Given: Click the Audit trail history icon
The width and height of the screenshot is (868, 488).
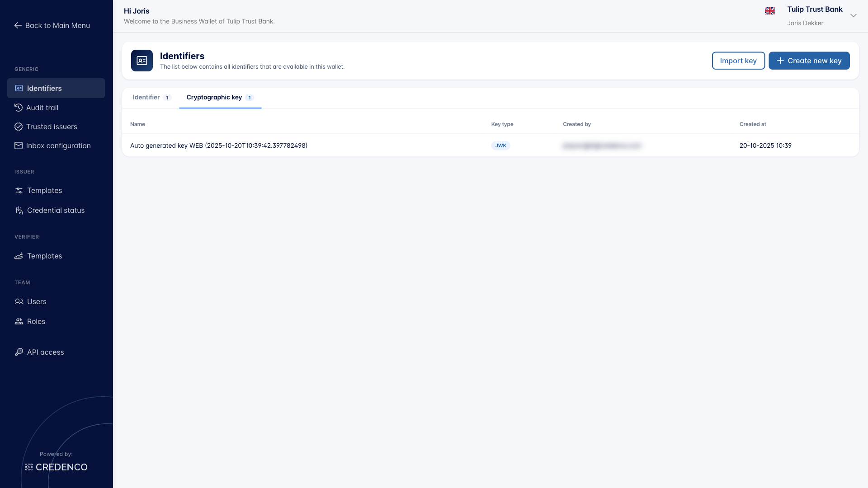Looking at the screenshot, I should tap(19, 108).
